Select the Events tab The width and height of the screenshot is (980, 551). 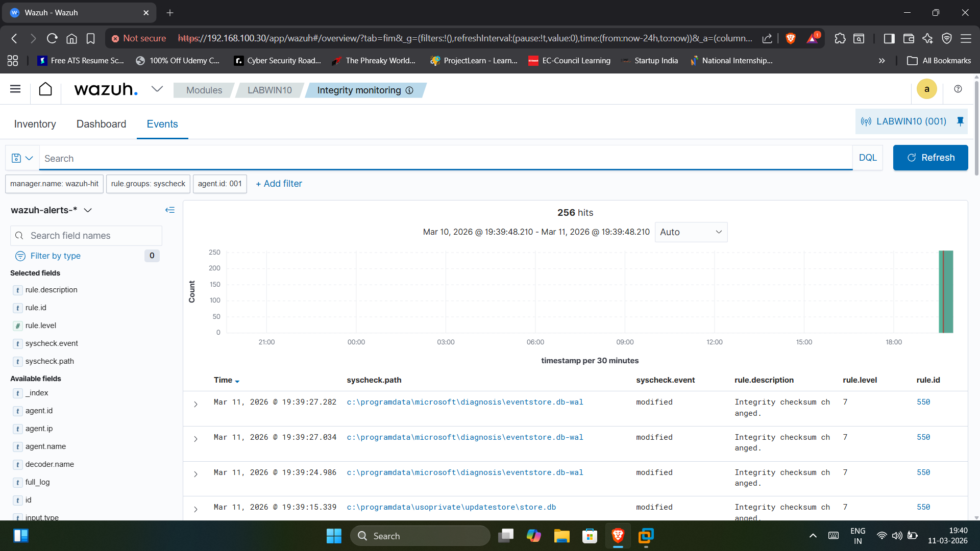162,124
